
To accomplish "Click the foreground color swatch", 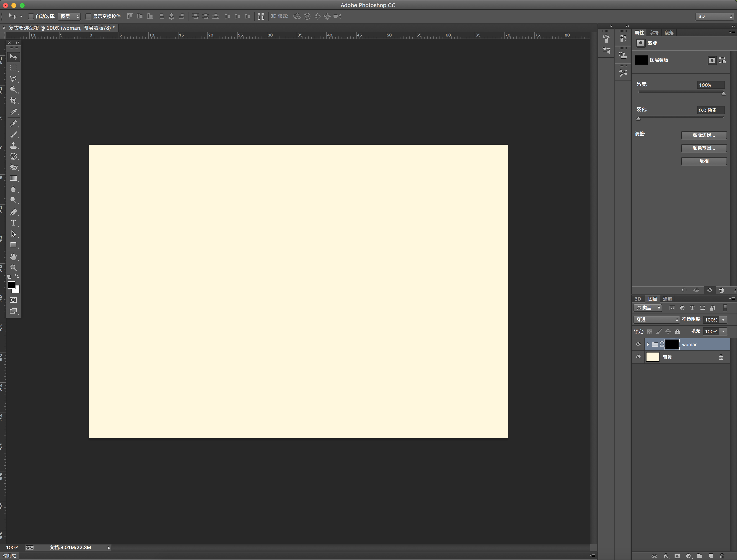I will (x=11, y=285).
